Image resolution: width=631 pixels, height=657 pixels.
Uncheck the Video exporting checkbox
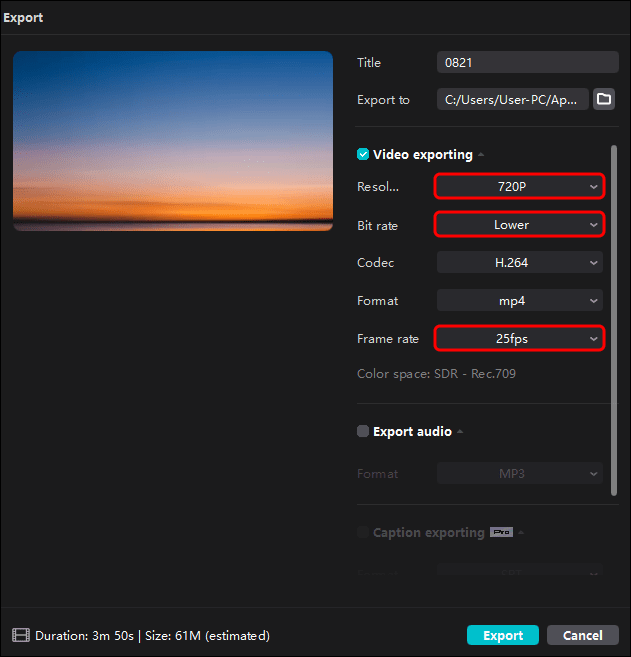pos(363,155)
